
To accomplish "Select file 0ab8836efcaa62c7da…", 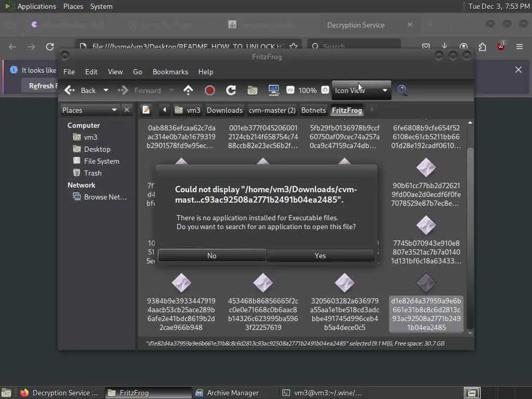I will coord(181,137).
